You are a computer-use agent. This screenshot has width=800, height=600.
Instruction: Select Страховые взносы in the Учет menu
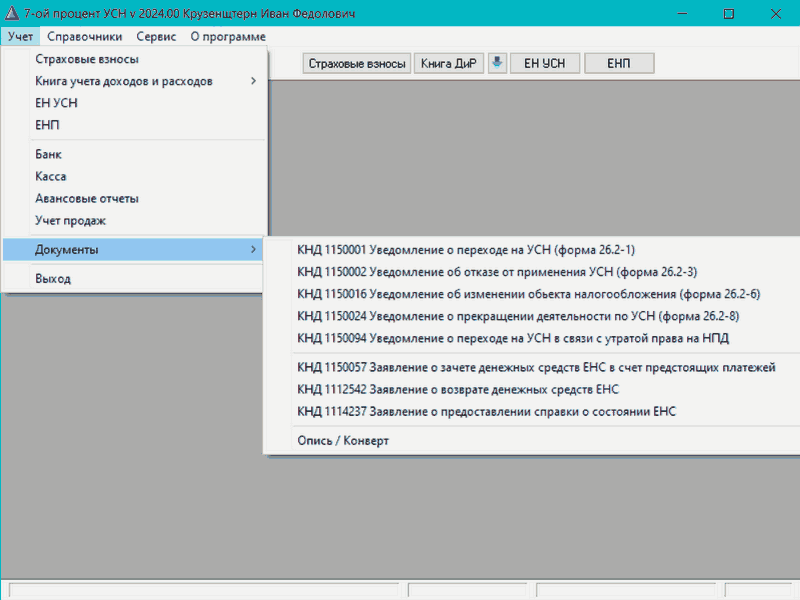click(86, 59)
